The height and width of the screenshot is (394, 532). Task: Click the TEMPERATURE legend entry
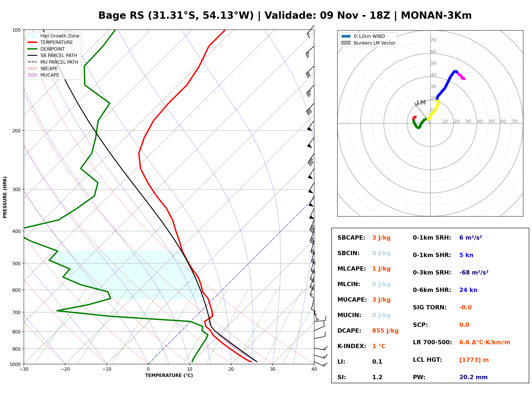51,42
